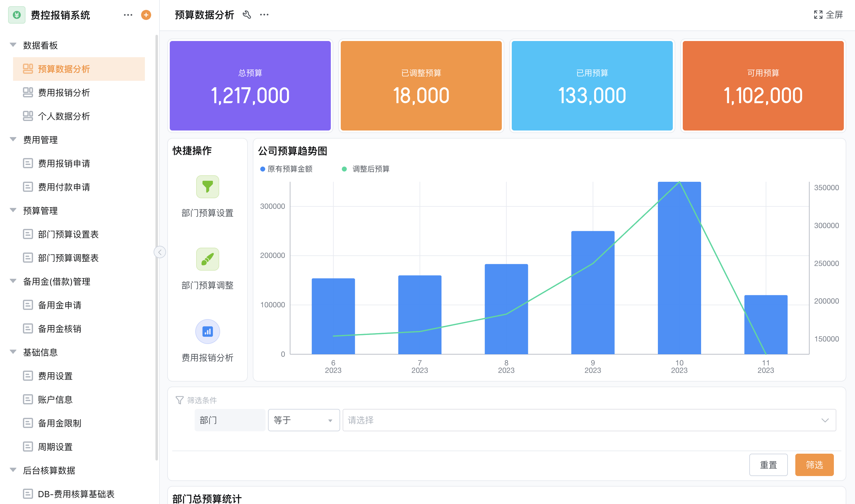Click the 全屏 fullscreen icon

click(x=818, y=15)
